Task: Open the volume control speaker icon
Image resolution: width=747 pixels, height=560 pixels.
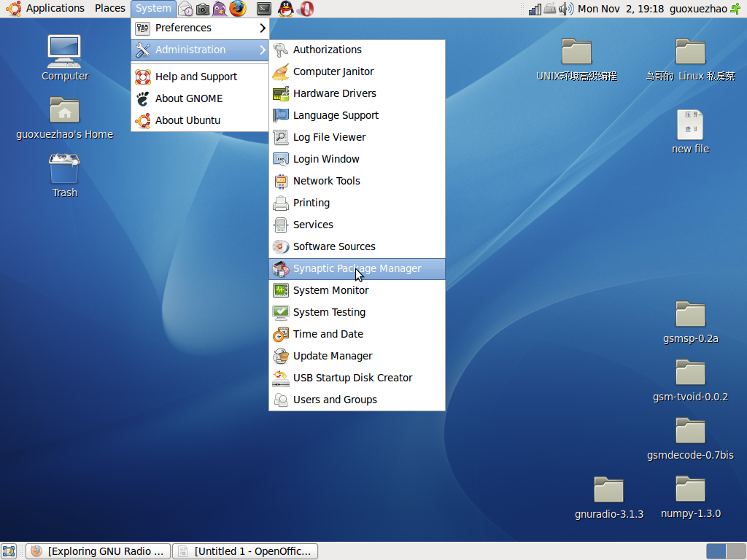Action: click(x=566, y=9)
